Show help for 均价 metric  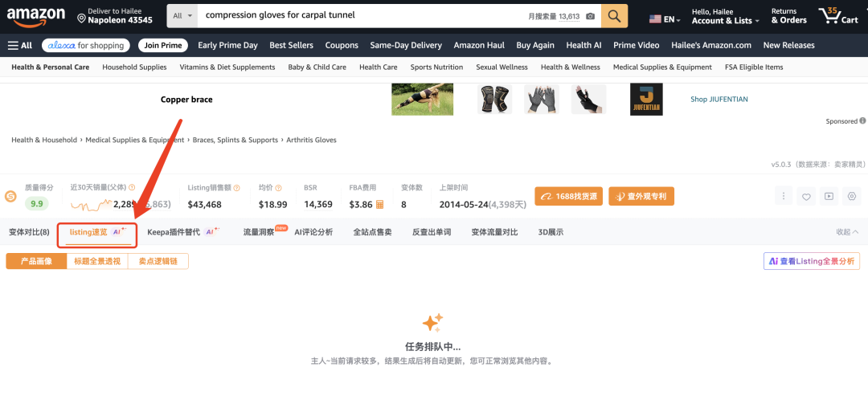pos(278,188)
